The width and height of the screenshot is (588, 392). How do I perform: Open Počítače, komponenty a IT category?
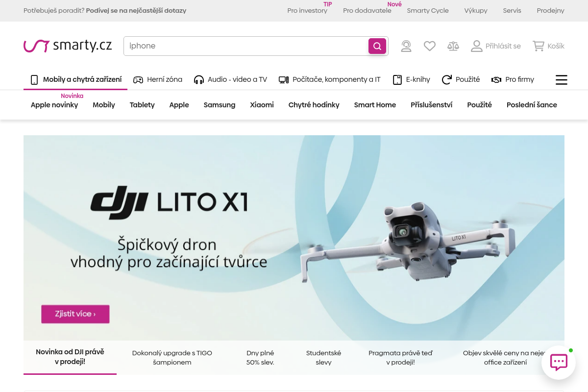pyautogui.click(x=329, y=79)
